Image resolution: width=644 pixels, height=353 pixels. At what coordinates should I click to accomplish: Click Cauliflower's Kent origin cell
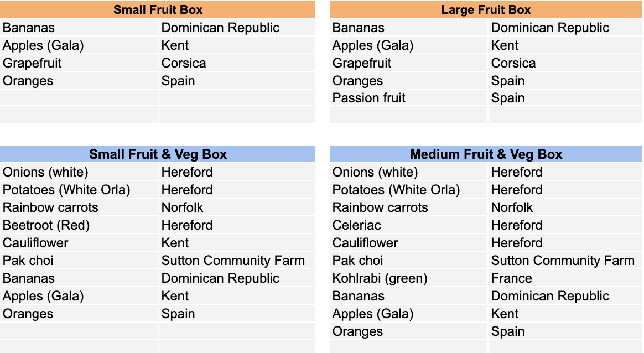click(237, 243)
